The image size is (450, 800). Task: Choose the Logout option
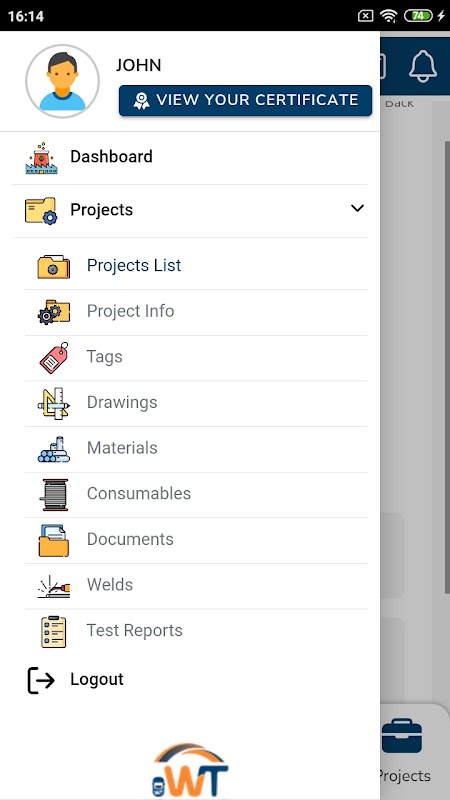pos(190,680)
